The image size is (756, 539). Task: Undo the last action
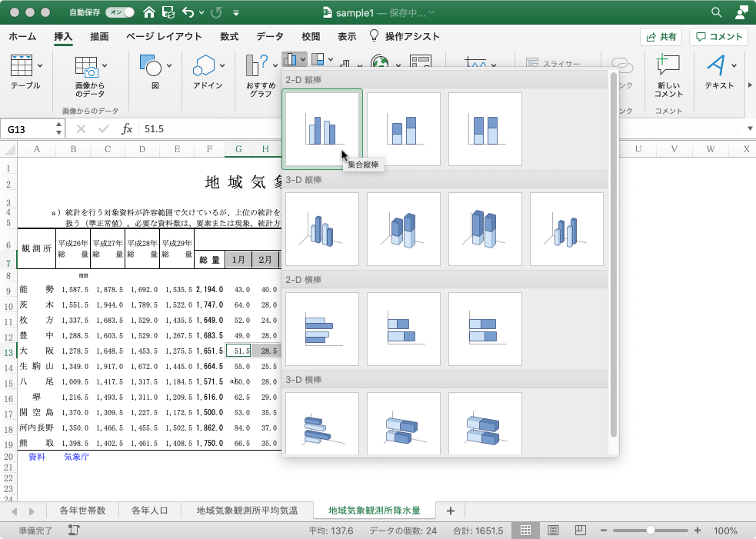(188, 12)
